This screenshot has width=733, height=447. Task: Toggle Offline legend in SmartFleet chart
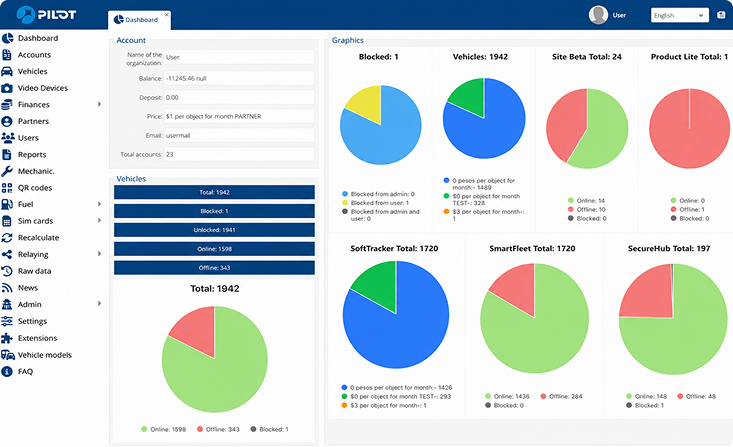pyautogui.click(x=561, y=397)
